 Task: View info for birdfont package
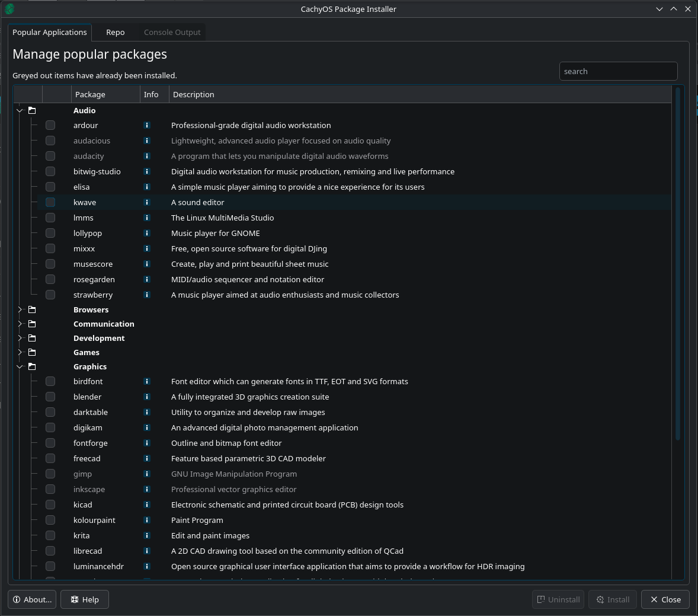pos(147,381)
